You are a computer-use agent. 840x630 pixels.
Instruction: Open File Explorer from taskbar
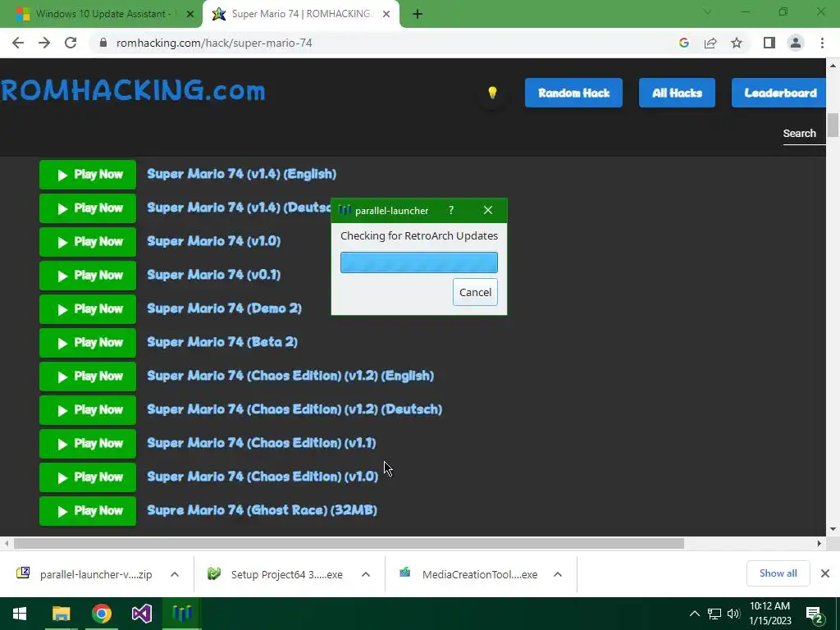pos(61,614)
